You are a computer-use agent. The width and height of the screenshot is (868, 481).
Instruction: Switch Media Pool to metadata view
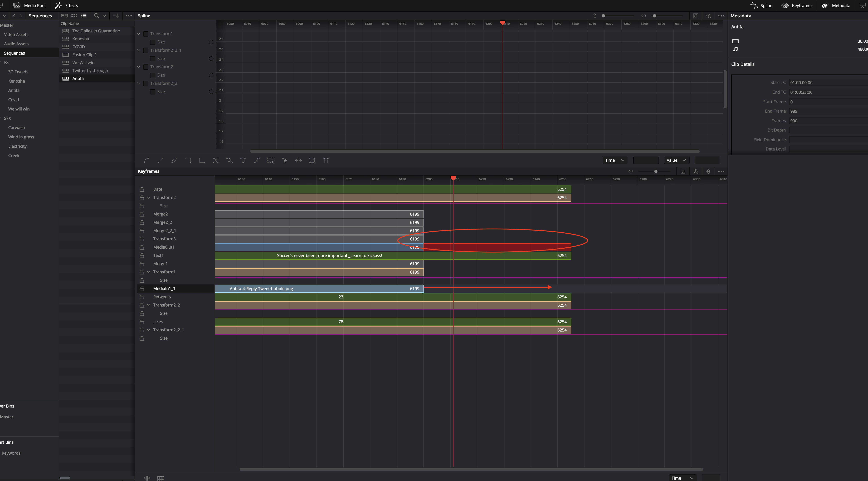click(x=65, y=16)
